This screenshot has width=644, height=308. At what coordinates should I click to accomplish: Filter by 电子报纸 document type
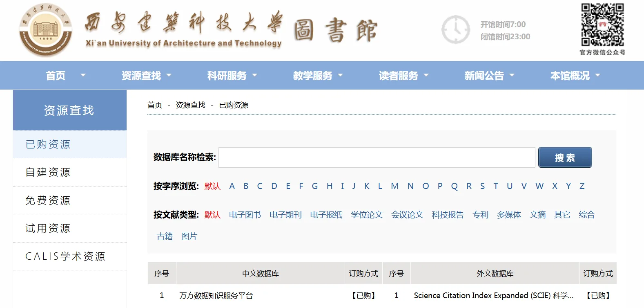pyautogui.click(x=326, y=215)
